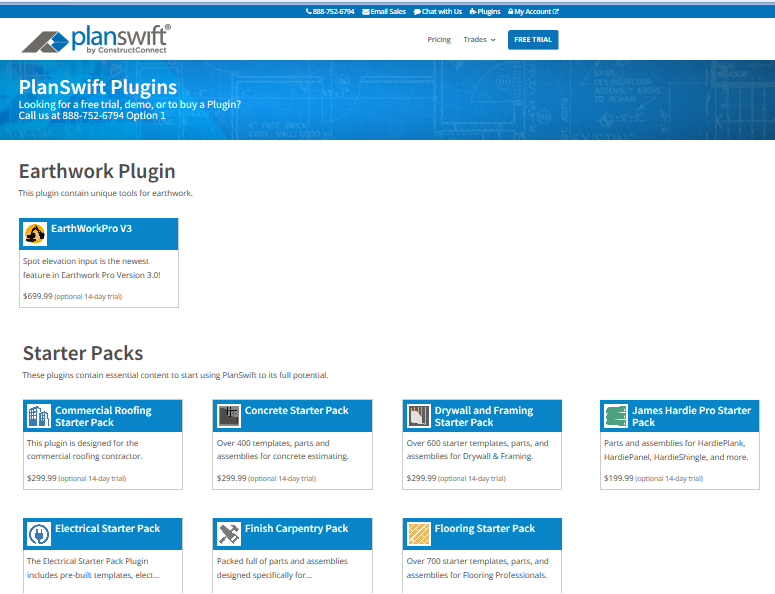The height and width of the screenshot is (594, 775).
Task: Click the PlanSwift Plugins banner heading
Action: coord(98,87)
